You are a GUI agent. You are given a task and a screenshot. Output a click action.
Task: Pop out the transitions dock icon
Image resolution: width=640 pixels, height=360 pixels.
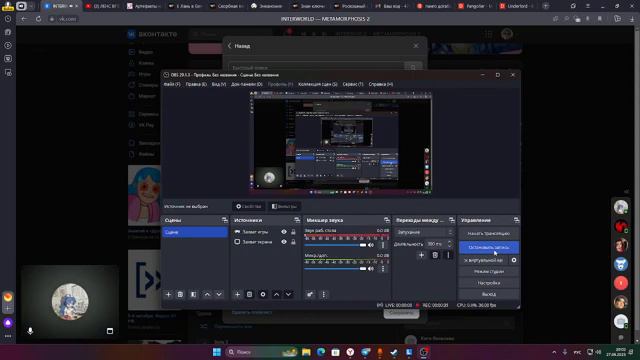[451, 220]
